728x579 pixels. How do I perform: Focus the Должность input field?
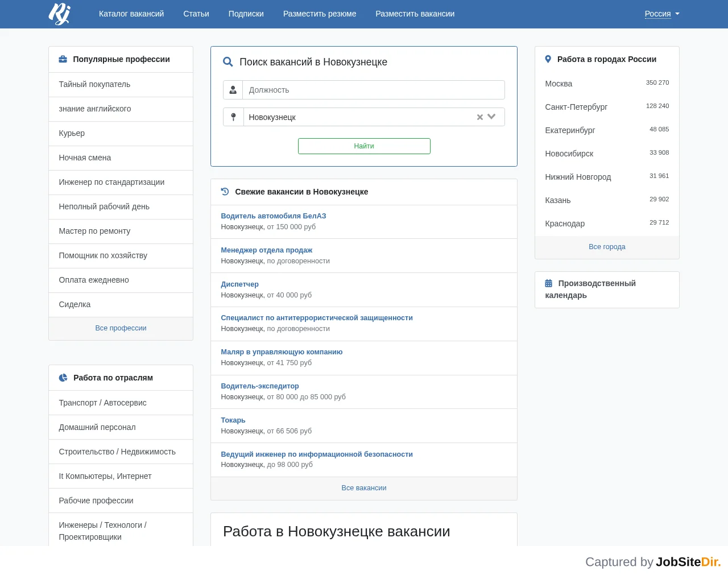[x=374, y=90]
